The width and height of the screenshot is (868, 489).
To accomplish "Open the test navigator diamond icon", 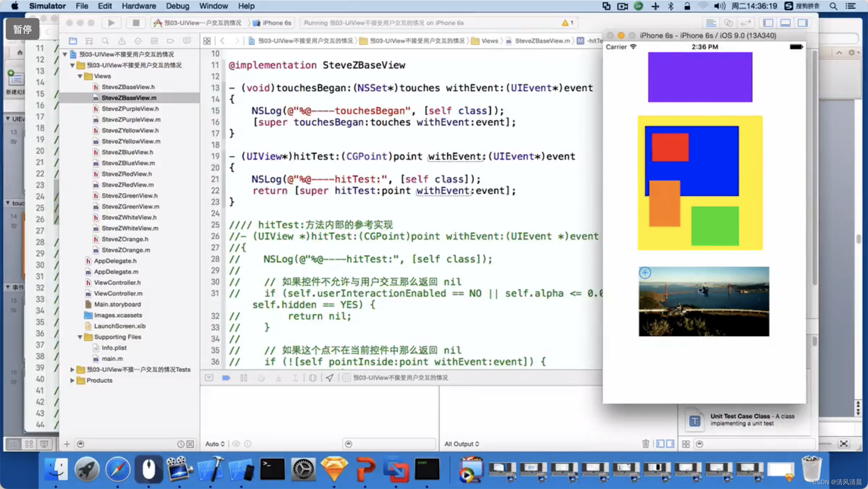I will pyautogui.click(x=138, y=41).
